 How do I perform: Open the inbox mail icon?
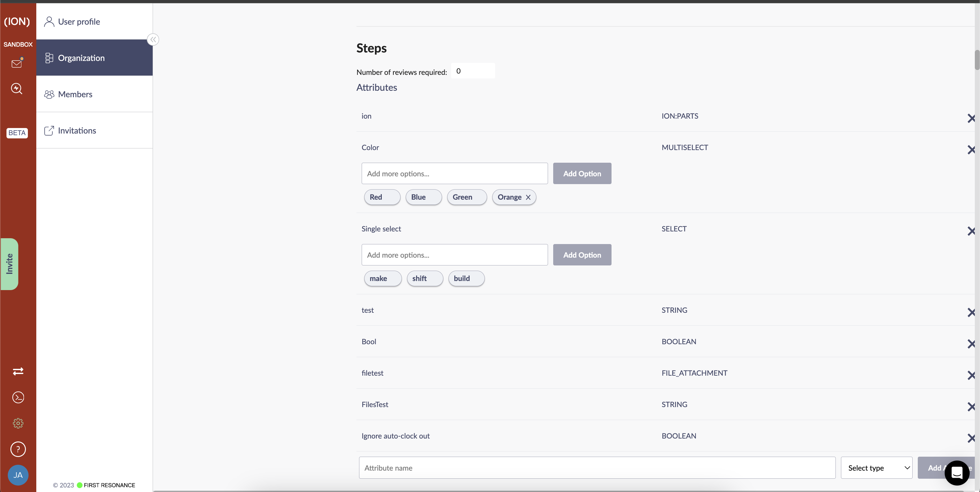17,64
